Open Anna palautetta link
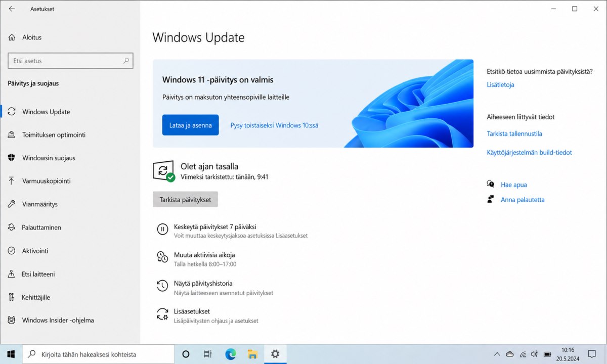Screen dimensions: 607x364 [523, 200]
